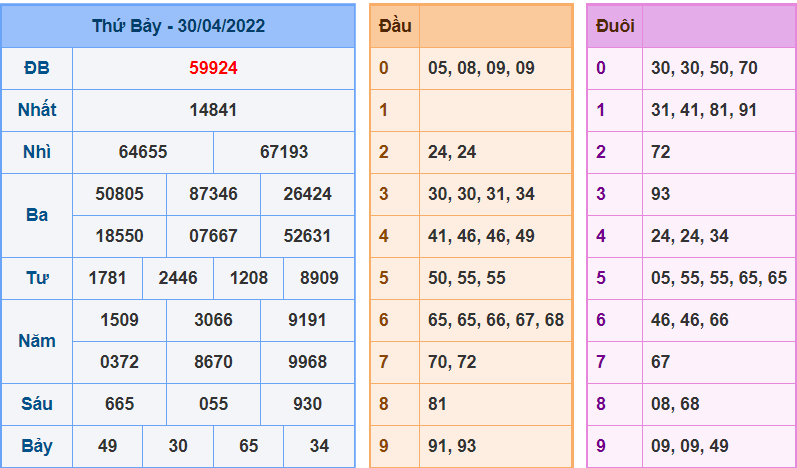Viewport: 797px width, 468px height.
Task: Click sixth prize number 930
Action: tap(308, 404)
